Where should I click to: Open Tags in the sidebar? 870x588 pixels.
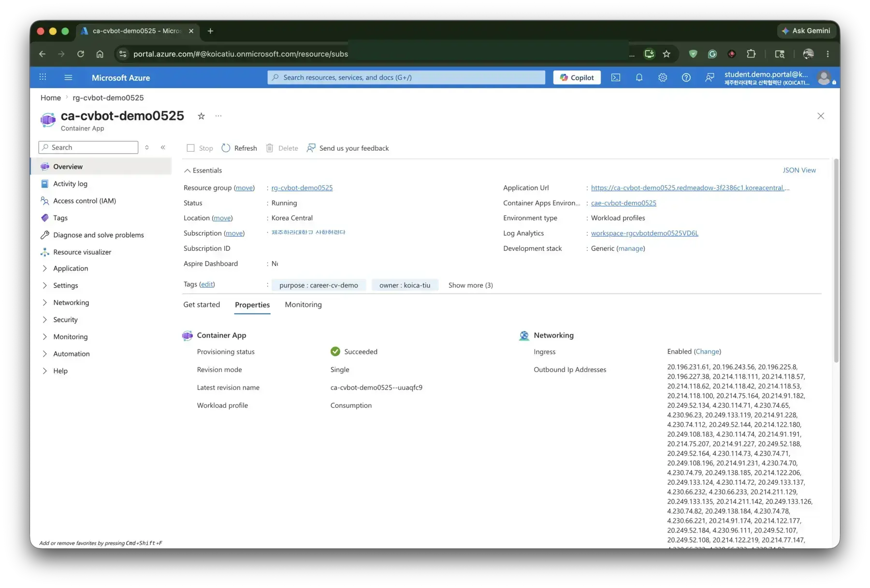60,218
